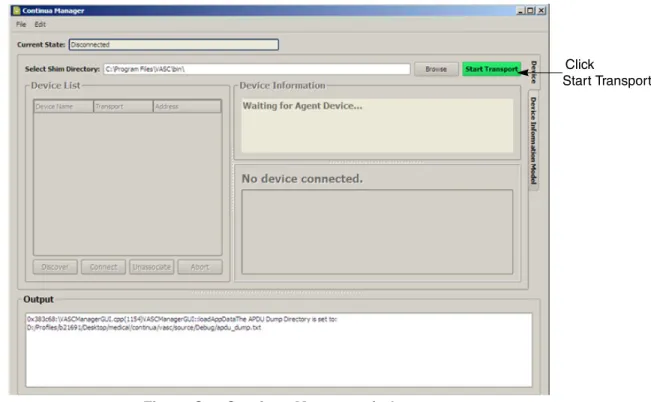Click the 'Waiting for Agent Device...' text
651x402 pixels.
click(x=302, y=106)
